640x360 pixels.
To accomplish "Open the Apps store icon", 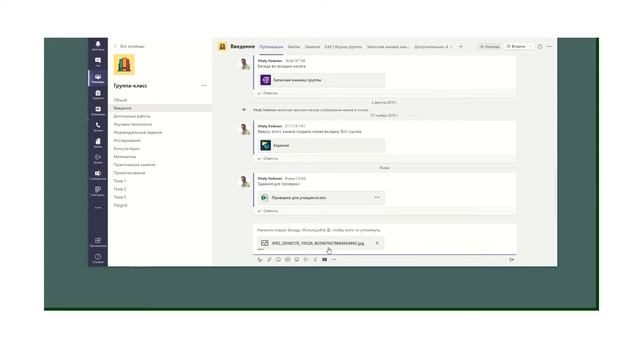I will [x=98, y=242].
